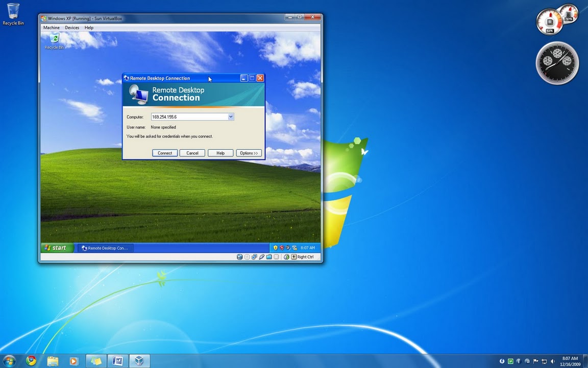Click the mouse integration pen icon in VirtualBox
The image size is (588, 368).
click(261, 257)
